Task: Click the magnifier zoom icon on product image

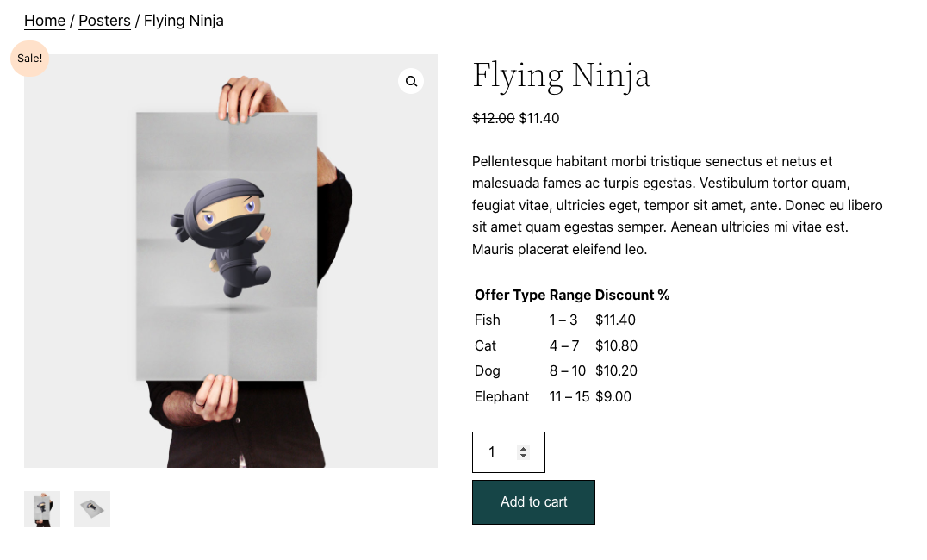Action: point(411,81)
